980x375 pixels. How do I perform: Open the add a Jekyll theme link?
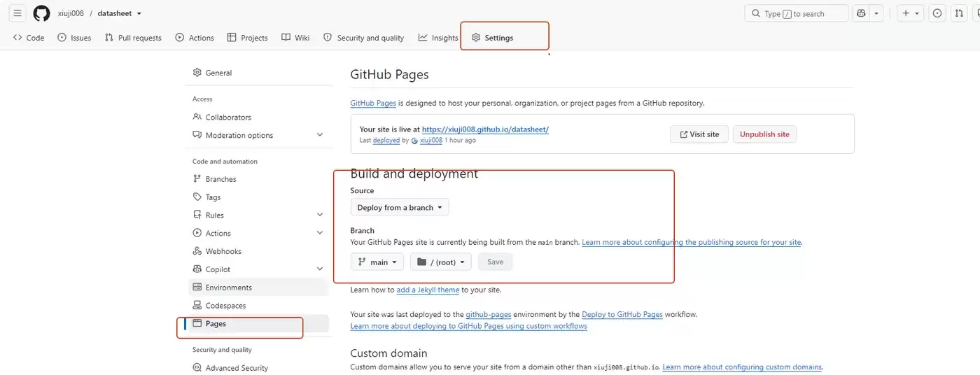click(x=428, y=290)
